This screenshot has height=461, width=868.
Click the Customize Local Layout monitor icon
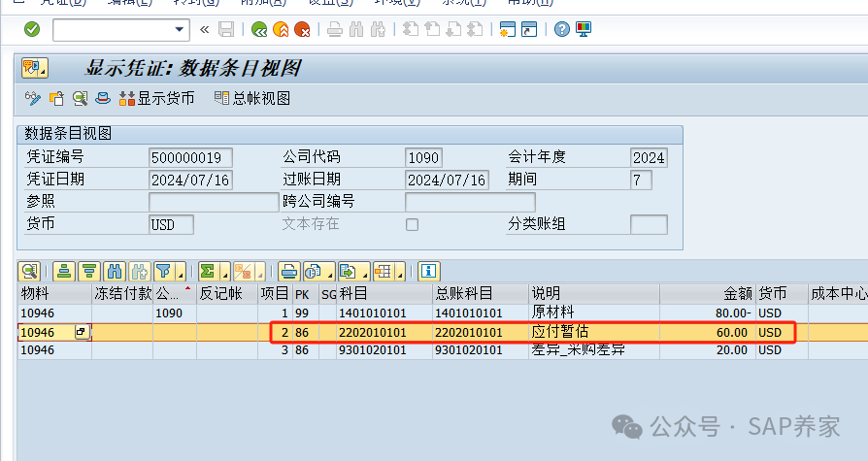point(584,29)
